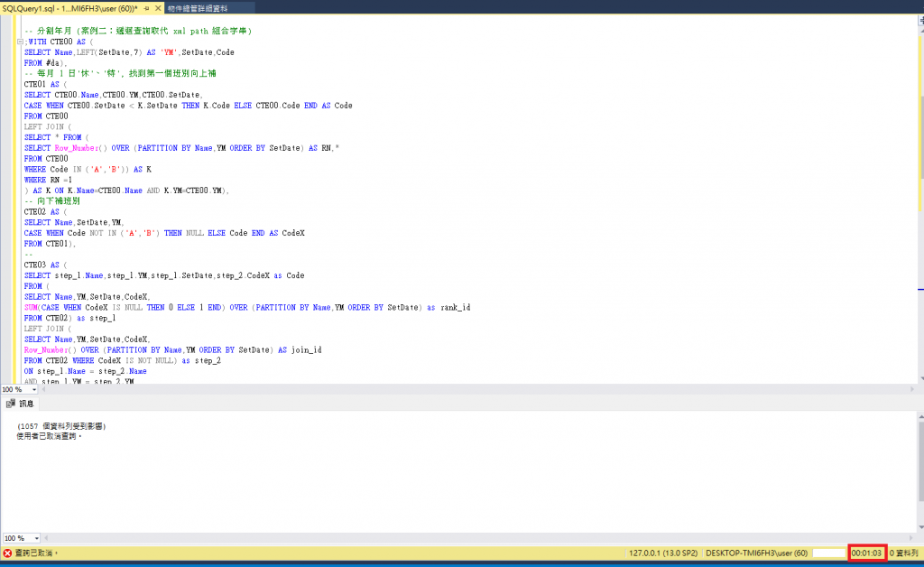This screenshot has height=567, width=924.
Task: Place cursor on the FROM #da line
Action: pos(45,63)
